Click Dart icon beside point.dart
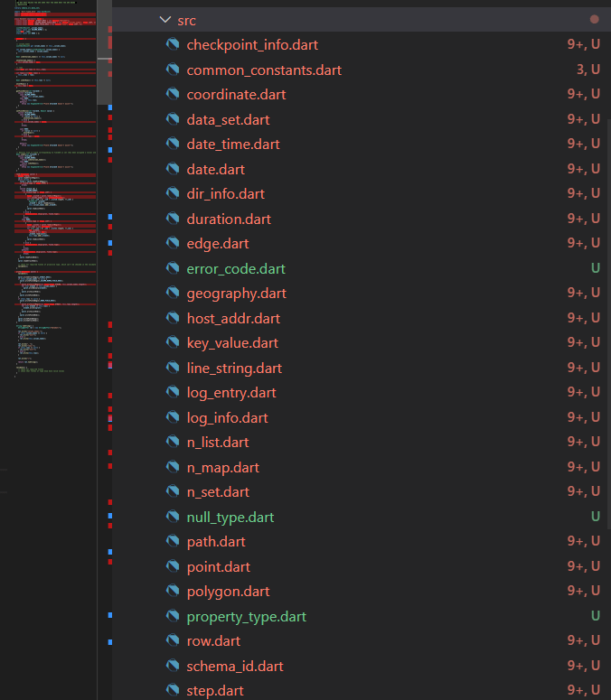 (x=173, y=565)
